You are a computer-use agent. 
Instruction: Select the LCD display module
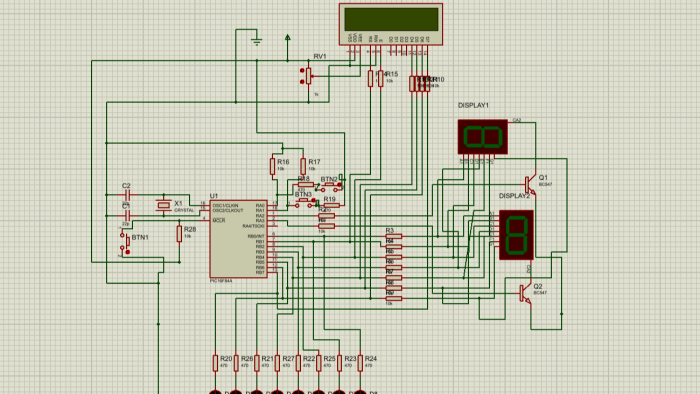point(391,24)
